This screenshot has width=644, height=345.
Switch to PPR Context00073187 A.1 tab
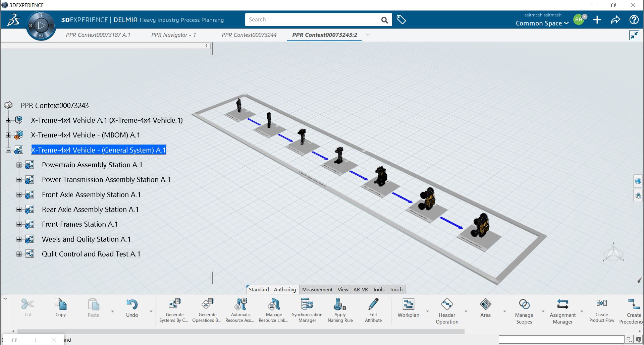[98, 35]
